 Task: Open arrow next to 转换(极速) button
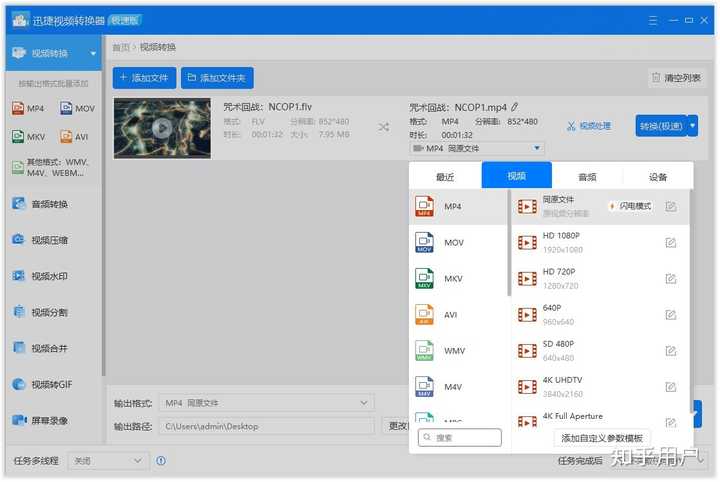pyautogui.click(x=692, y=125)
